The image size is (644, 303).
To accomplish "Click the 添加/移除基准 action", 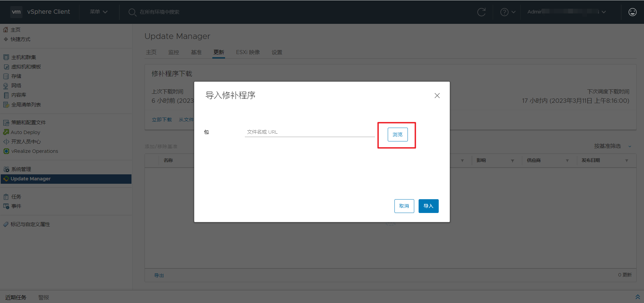I will tap(161, 146).
